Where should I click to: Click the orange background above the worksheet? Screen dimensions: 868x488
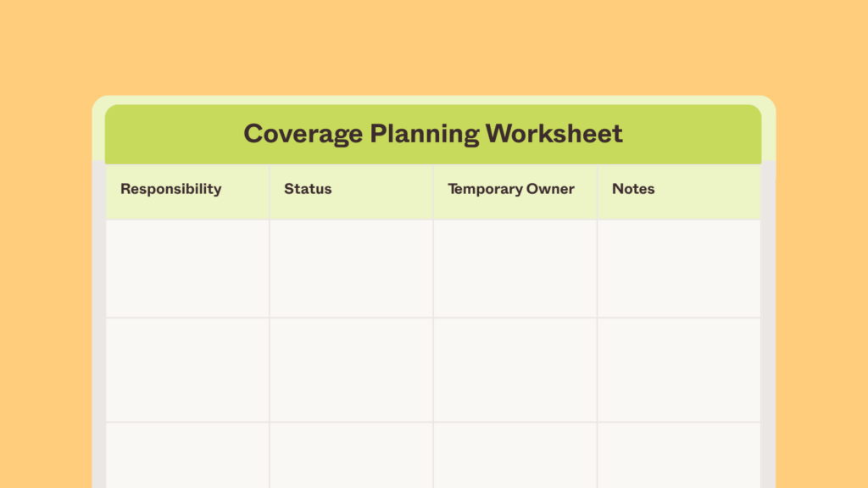click(434, 47)
